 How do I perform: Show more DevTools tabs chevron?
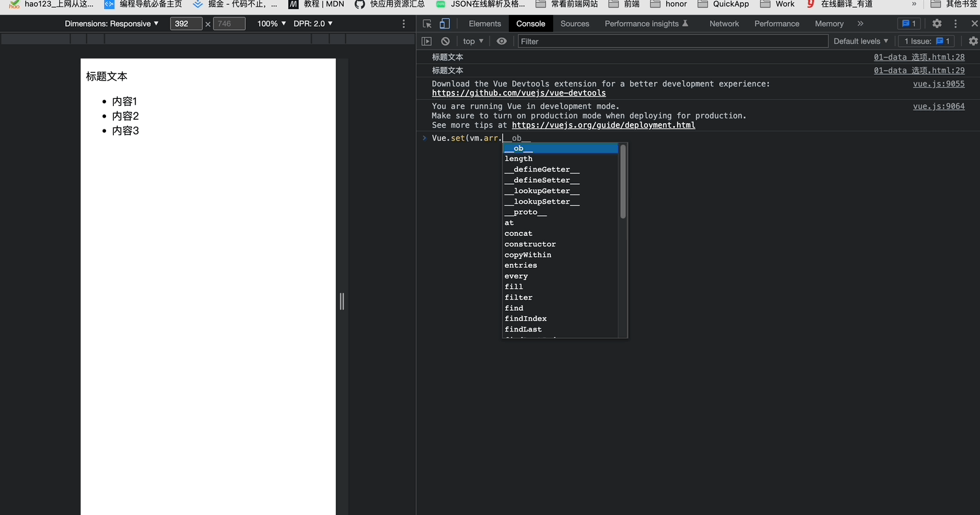click(x=860, y=23)
